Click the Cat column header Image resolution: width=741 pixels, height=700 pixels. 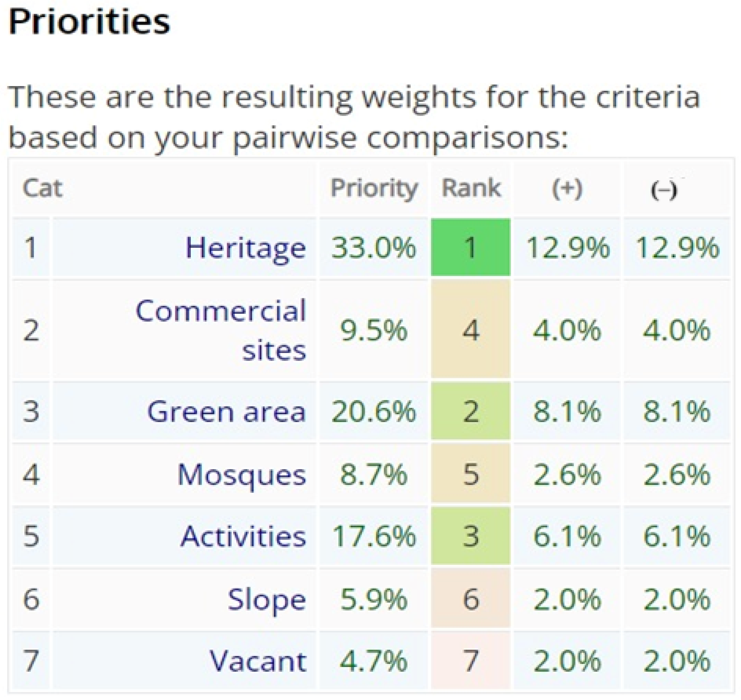click(x=42, y=188)
